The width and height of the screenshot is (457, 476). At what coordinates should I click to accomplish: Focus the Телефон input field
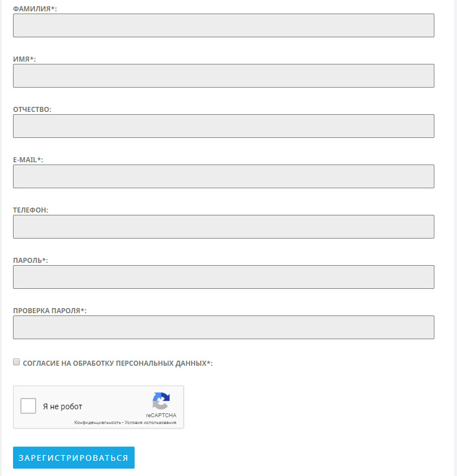click(x=223, y=227)
